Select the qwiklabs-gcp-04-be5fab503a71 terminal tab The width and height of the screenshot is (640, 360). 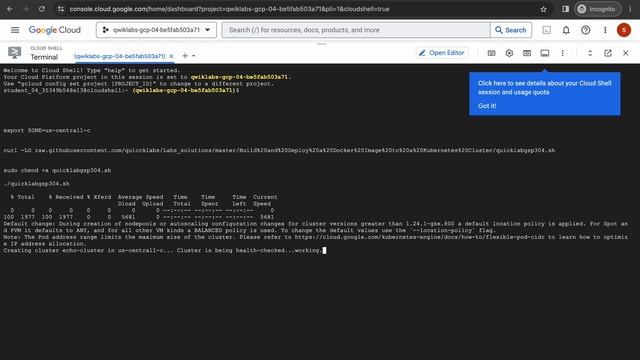pos(120,56)
